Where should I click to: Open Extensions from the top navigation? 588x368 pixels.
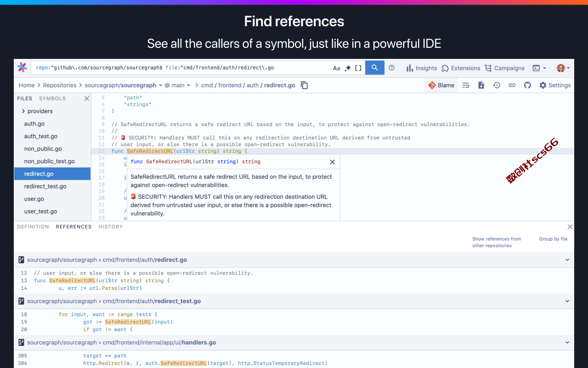(461, 68)
